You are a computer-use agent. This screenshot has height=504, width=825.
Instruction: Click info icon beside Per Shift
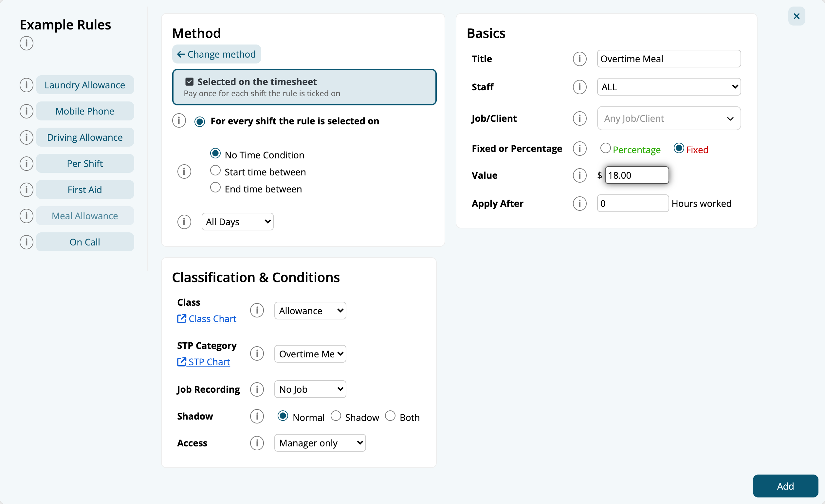pos(27,163)
